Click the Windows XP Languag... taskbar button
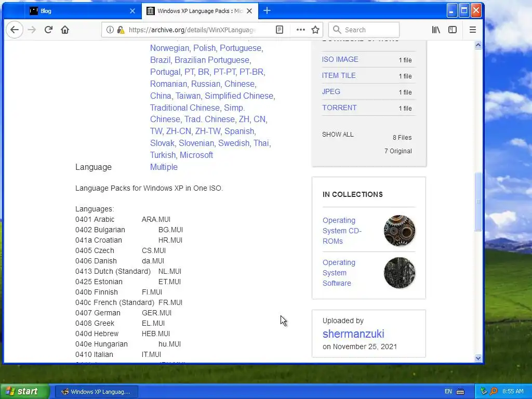 pyautogui.click(x=96, y=392)
